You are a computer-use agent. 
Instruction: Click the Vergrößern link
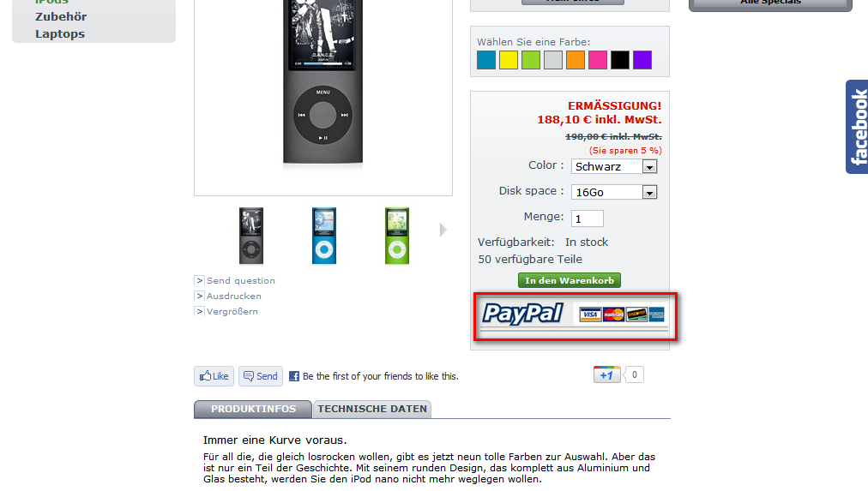(232, 311)
